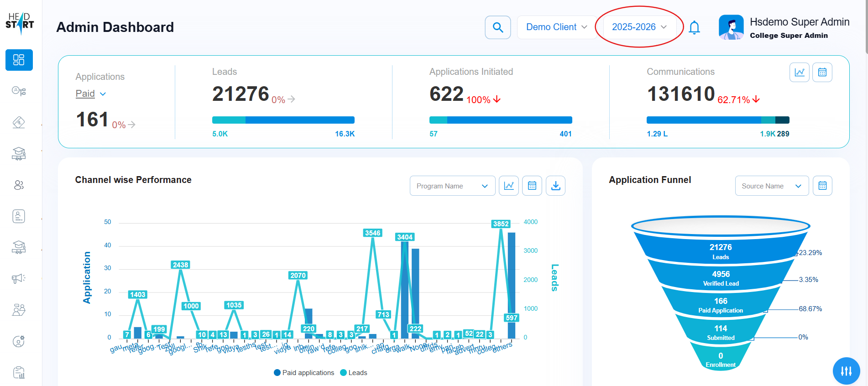Open Application Funnel calendar icon
The image size is (868, 386).
(822, 186)
